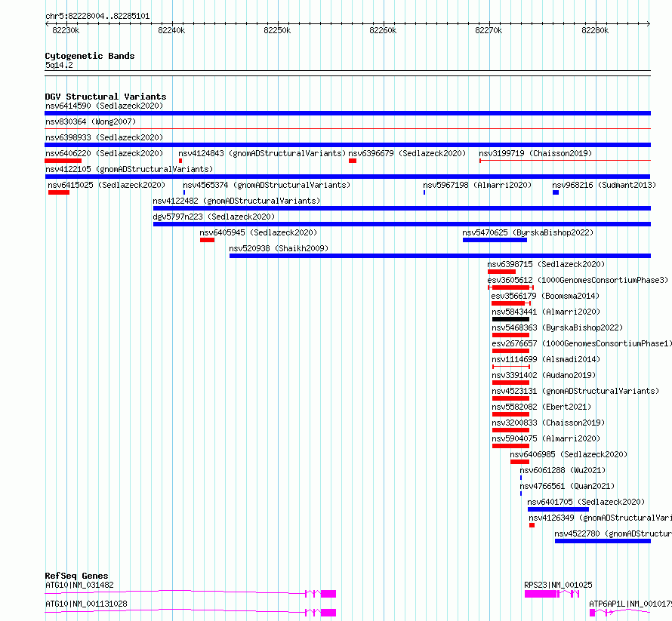Select the nsv6398715 (Sedlazeck2020) label
Screen dimensions: 672x621
546,264
